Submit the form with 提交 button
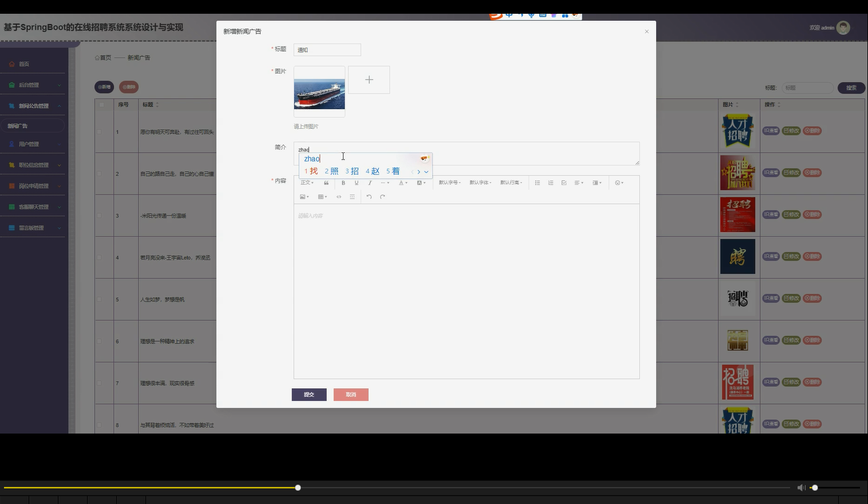Image resolution: width=868 pixels, height=504 pixels. pyautogui.click(x=309, y=395)
